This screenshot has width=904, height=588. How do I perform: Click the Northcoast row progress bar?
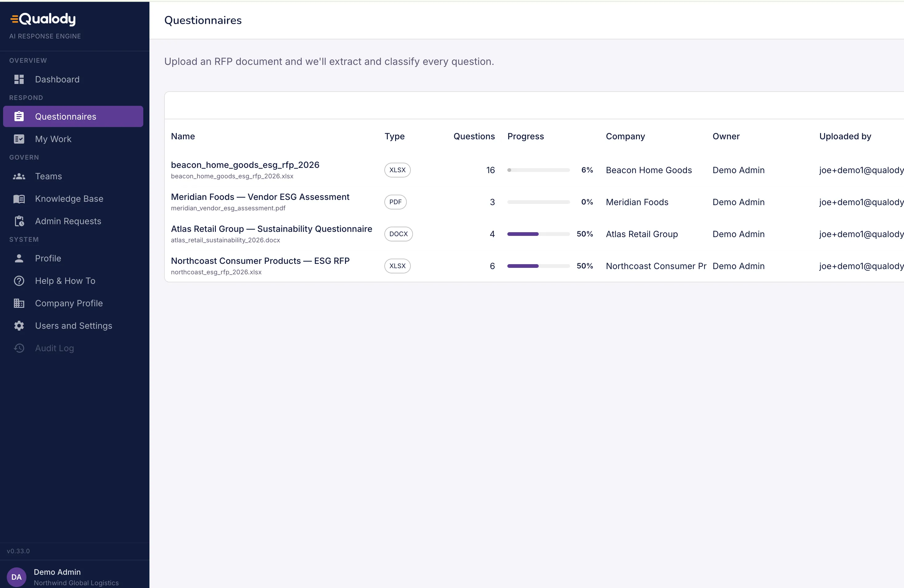click(538, 265)
